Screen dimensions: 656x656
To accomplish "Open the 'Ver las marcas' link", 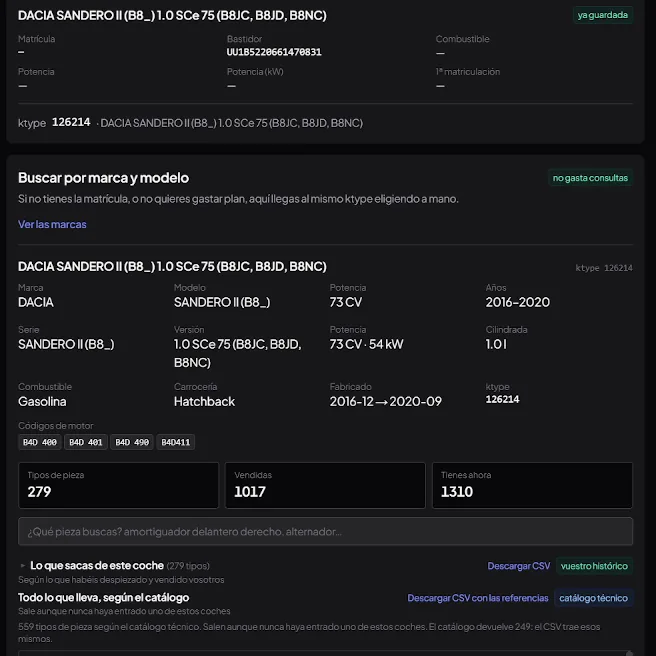I will pyautogui.click(x=52, y=224).
